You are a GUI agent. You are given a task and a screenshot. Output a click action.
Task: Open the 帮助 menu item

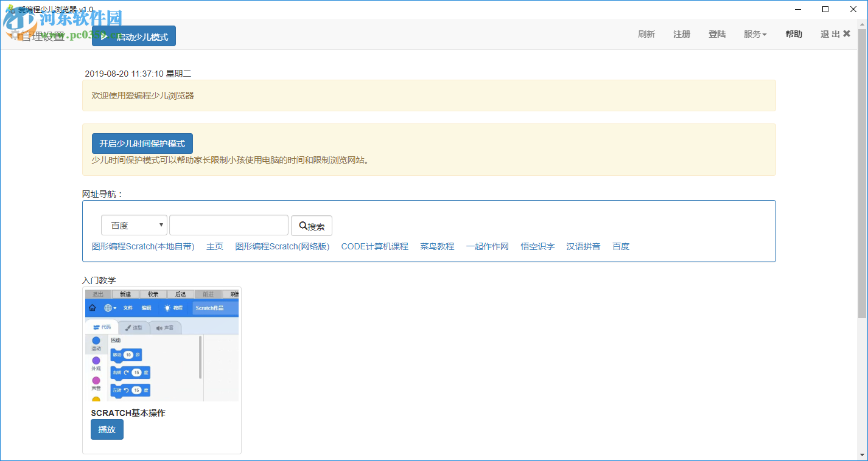click(794, 34)
